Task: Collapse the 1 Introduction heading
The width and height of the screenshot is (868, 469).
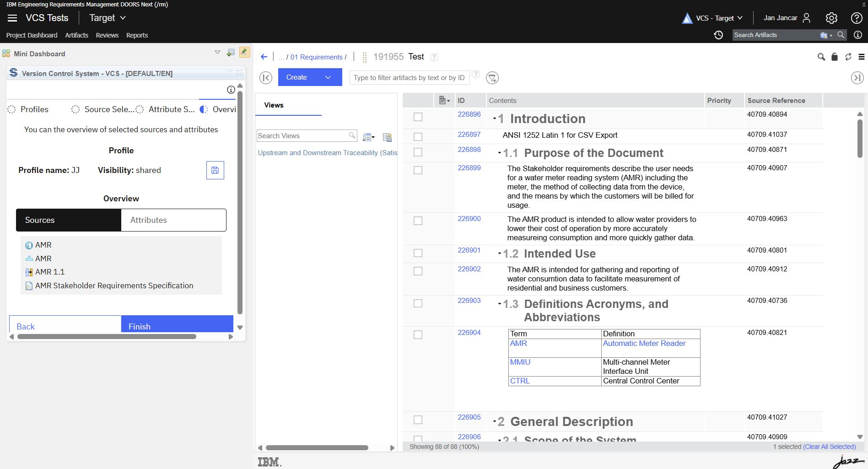Action: pyautogui.click(x=495, y=119)
